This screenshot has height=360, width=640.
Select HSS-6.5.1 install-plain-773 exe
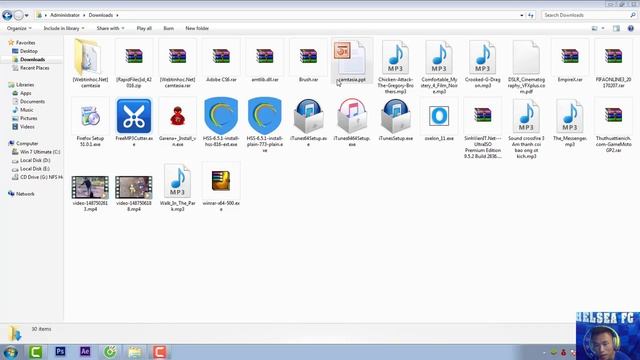click(264, 124)
